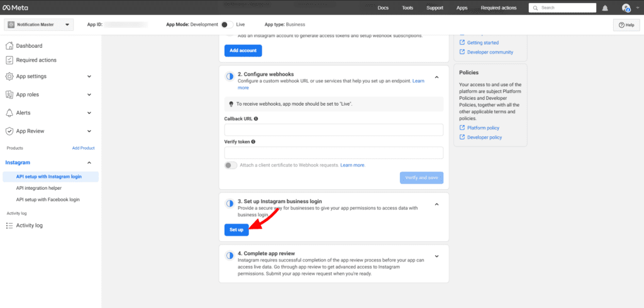Open the Platform policy link
This screenshot has height=308, width=644.
click(484, 128)
